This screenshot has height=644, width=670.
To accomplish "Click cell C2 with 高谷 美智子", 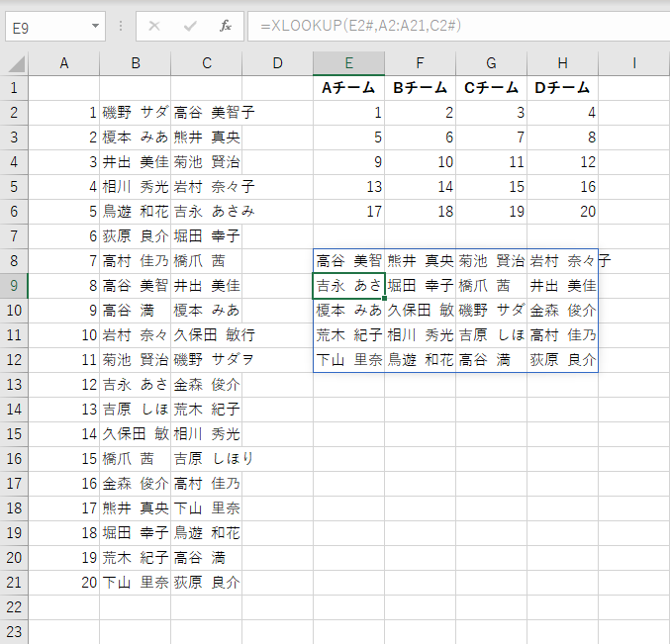I will (207, 113).
